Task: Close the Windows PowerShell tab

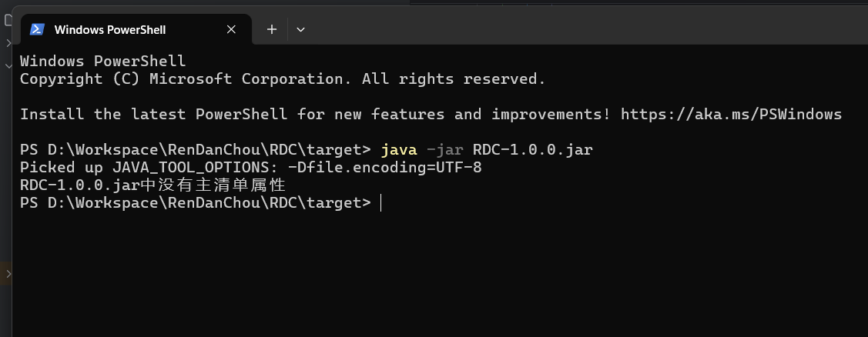Action: coord(231,30)
